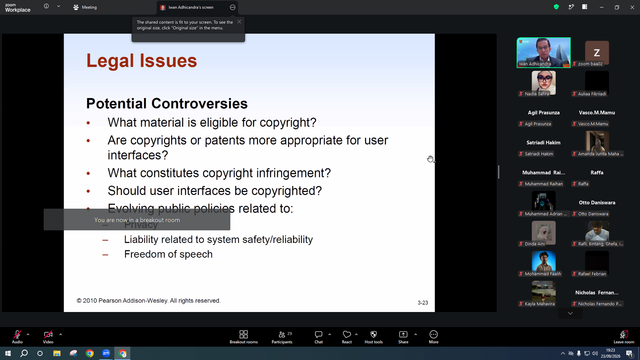
Task: Open the Windows Start menu
Action: tap(8, 353)
